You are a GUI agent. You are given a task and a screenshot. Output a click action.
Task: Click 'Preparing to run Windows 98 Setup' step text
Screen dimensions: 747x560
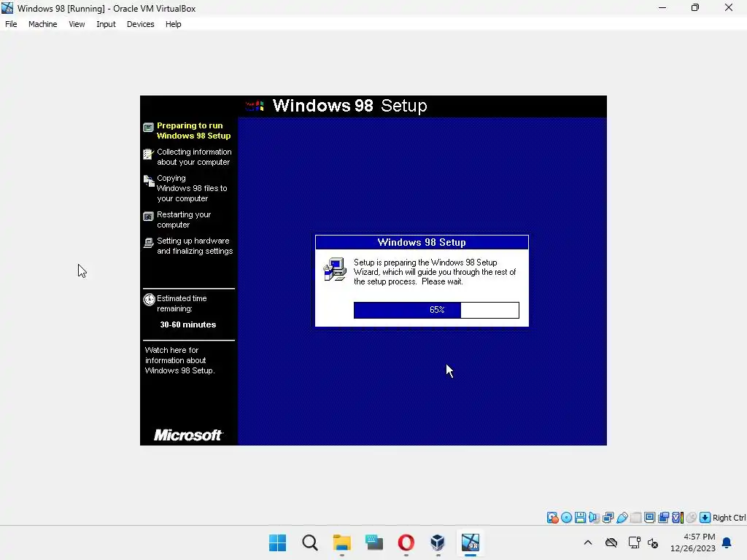click(x=193, y=131)
